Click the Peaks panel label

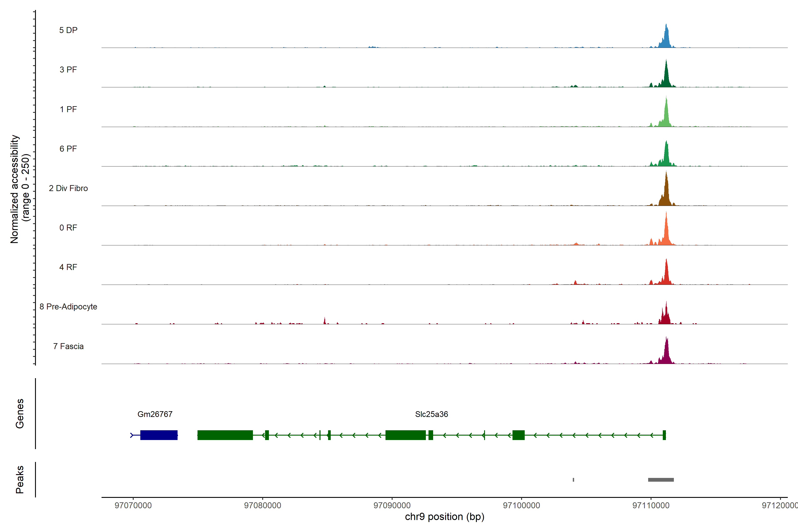pos(20,479)
